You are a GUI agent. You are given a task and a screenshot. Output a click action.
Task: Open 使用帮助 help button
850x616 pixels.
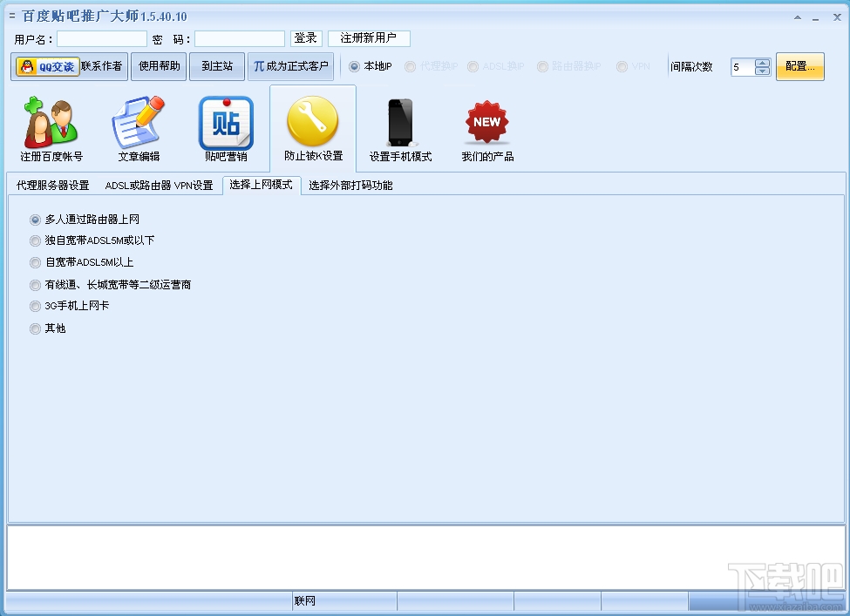tap(159, 66)
